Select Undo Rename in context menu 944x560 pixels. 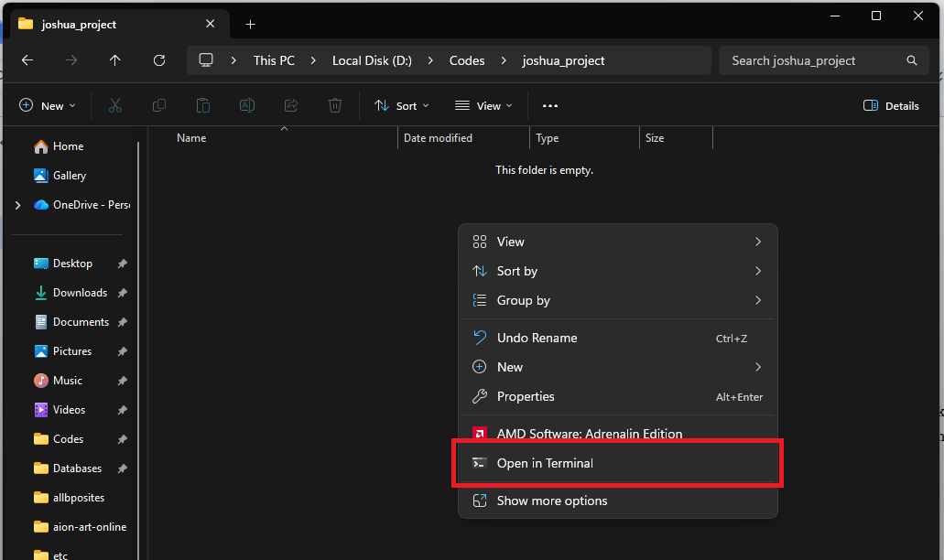pos(618,338)
